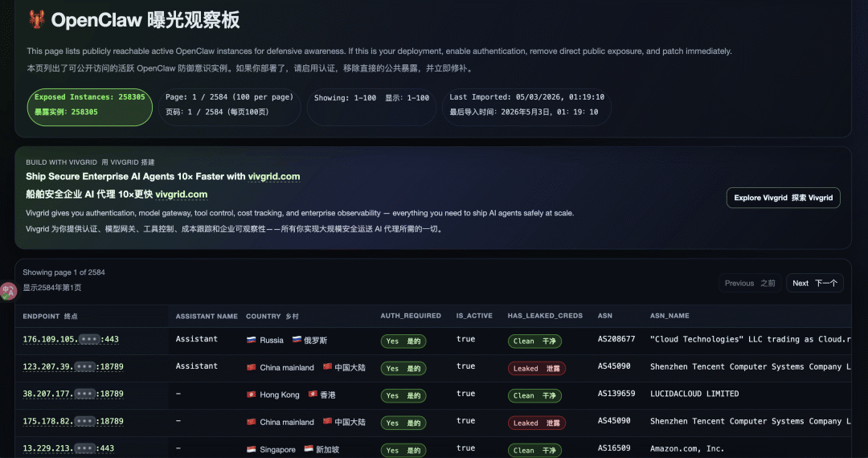Click the ASSISTANT NAME column header
Image resolution: width=868 pixels, height=458 pixels.
[207, 317]
